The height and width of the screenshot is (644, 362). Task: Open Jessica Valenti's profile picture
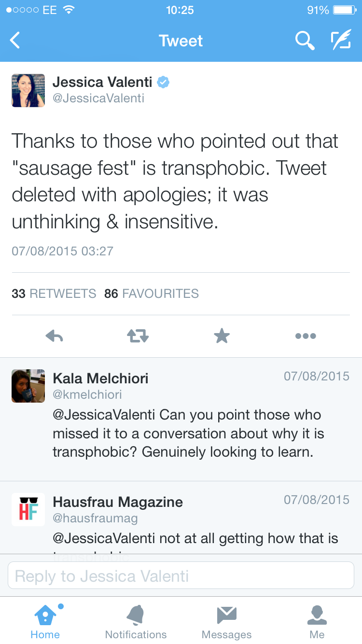(x=28, y=90)
